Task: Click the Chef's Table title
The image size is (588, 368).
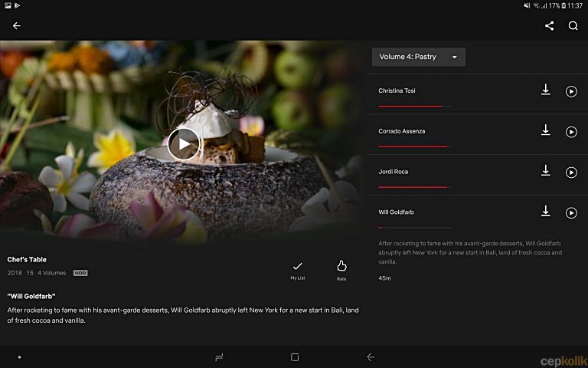Action: click(x=27, y=259)
